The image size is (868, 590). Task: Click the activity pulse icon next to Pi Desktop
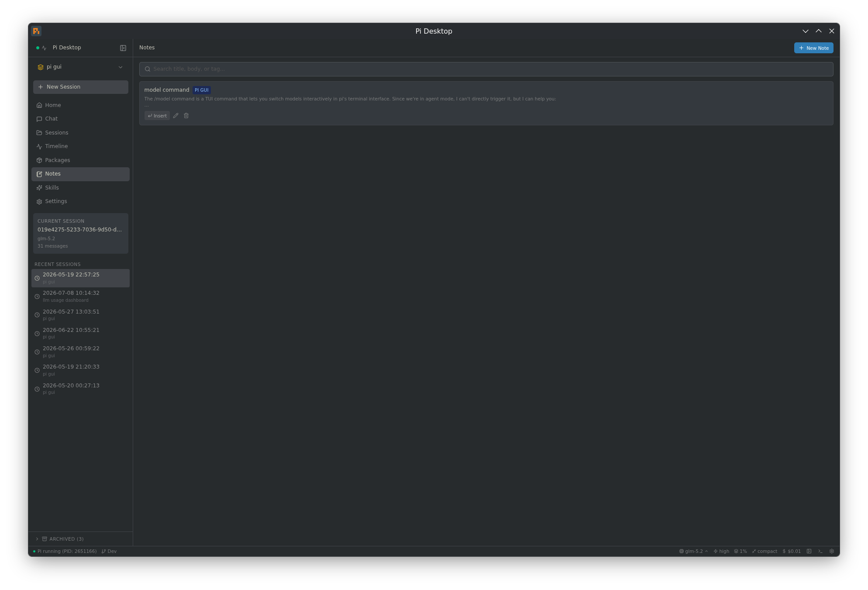(44, 48)
